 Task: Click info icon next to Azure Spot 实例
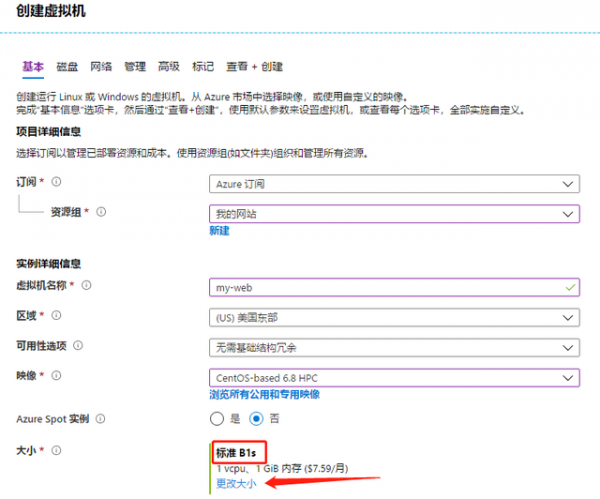[x=100, y=417]
